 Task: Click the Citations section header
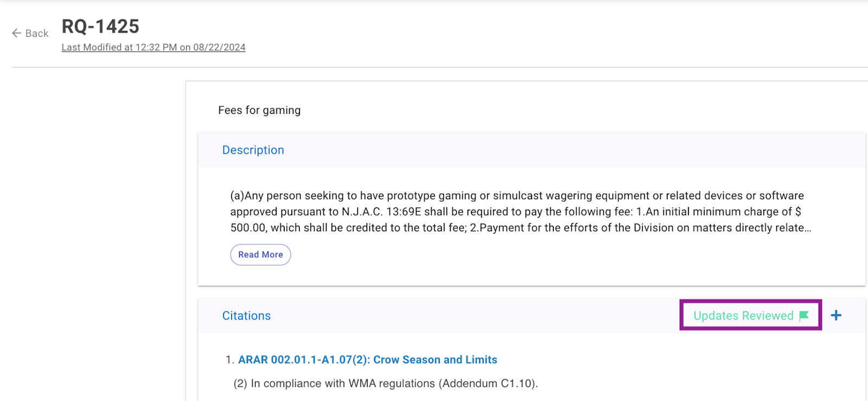tap(246, 316)
